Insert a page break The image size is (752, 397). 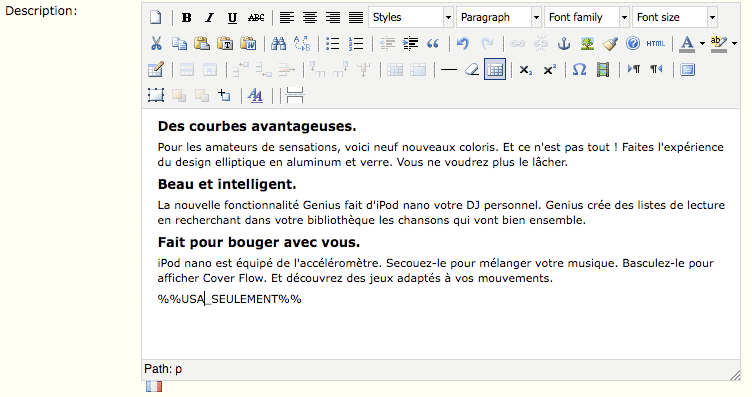[294, 95]
